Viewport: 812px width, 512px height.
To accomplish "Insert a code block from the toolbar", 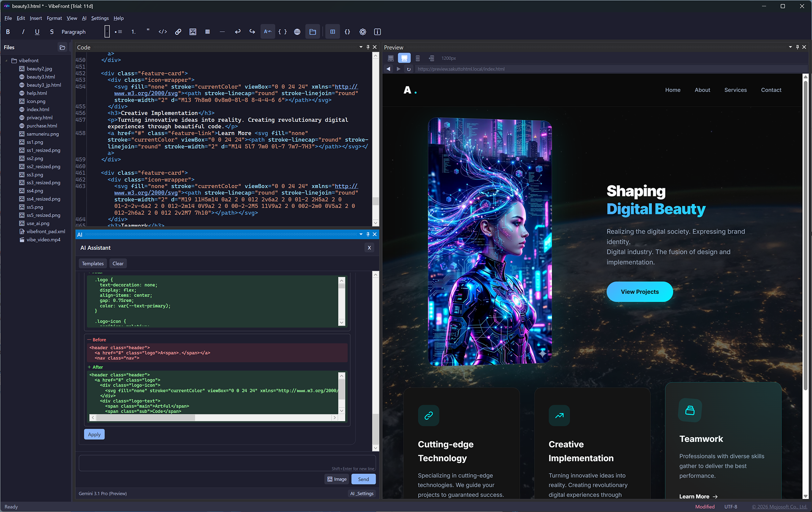I will tap(162, 31).
